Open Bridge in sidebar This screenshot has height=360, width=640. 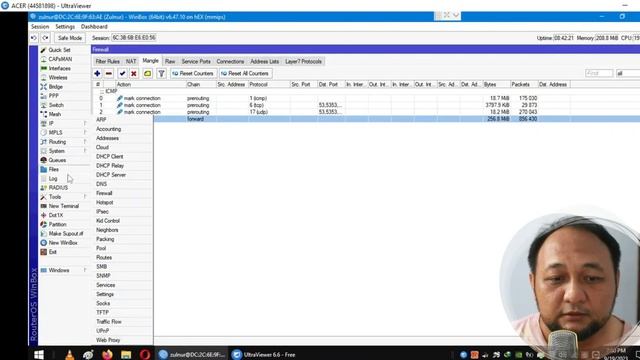[x=56, y=87]
